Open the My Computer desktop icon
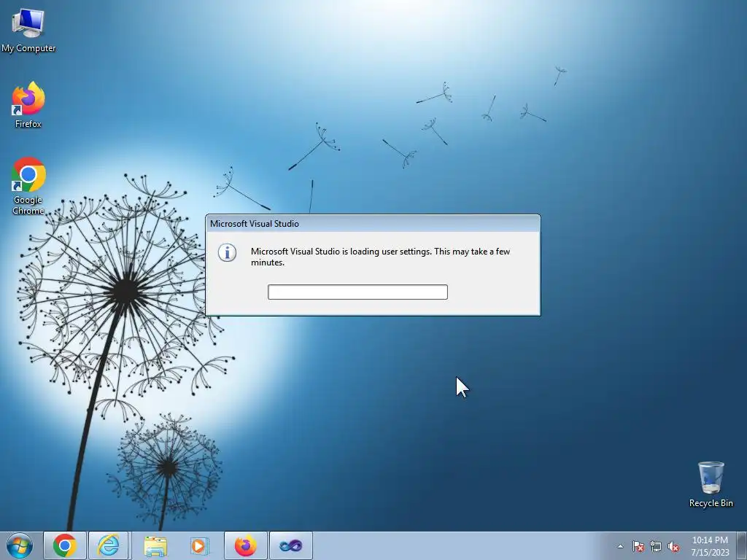 tap(28, 31)
